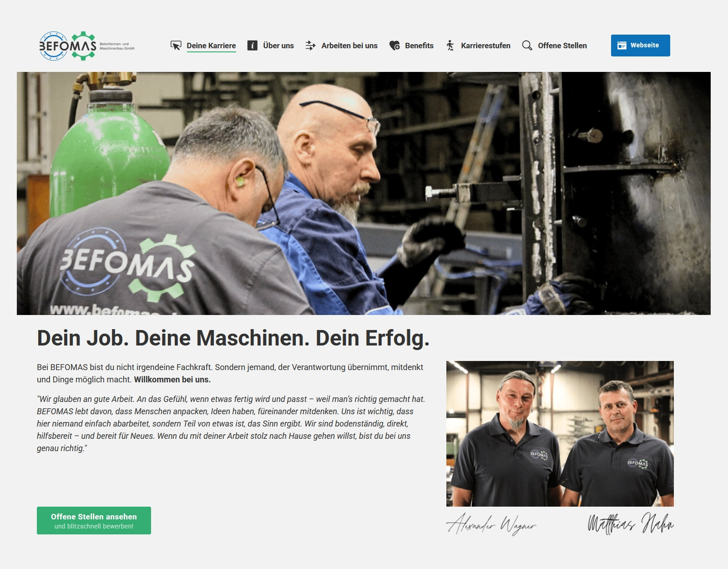Screen dimensions: 728x569
Task: Click the arrows icon beside Arbeiten bei uns
Action: (x=310, y=46)
